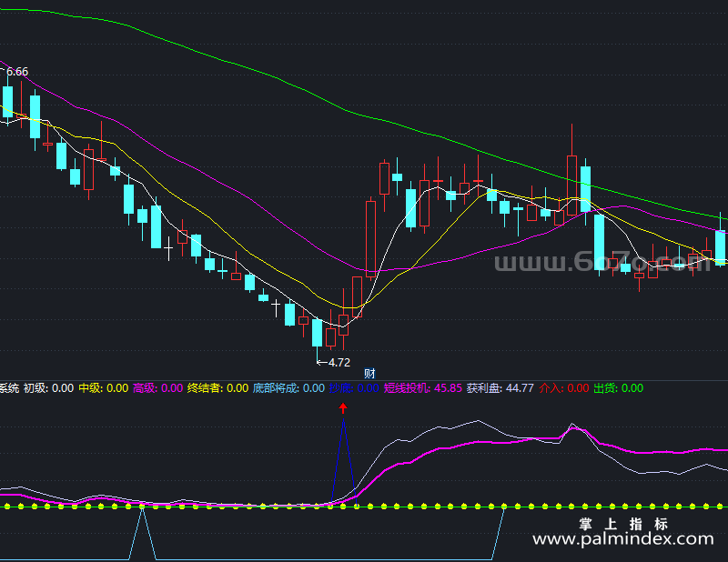Select the 短线投机: 45.85 indicator value
728x562 pixels.
point(423,388)
